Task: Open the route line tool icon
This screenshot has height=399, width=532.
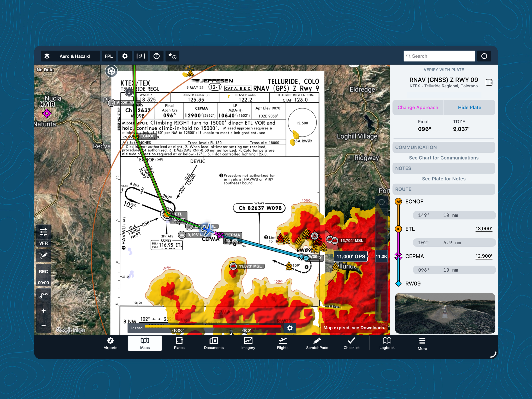Action: (x=43, y=295)
